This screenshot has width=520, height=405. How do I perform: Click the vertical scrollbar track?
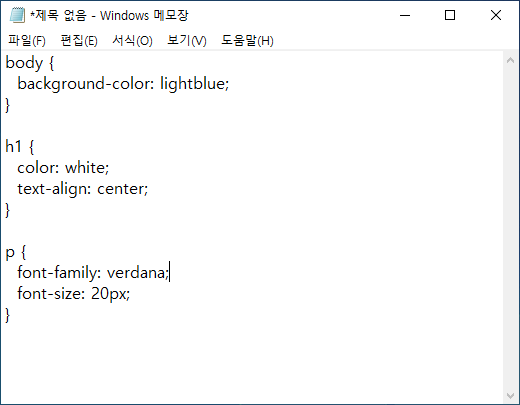[x=510, y=228]
